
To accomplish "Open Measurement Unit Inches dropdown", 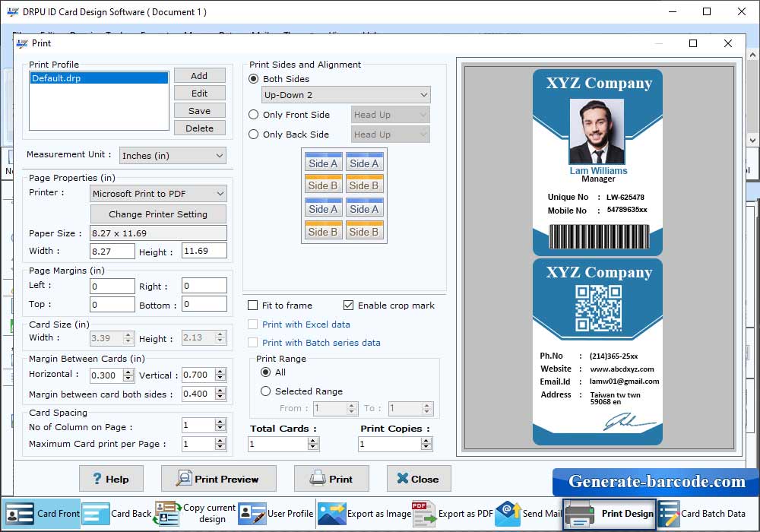I will tap(173, 156).
